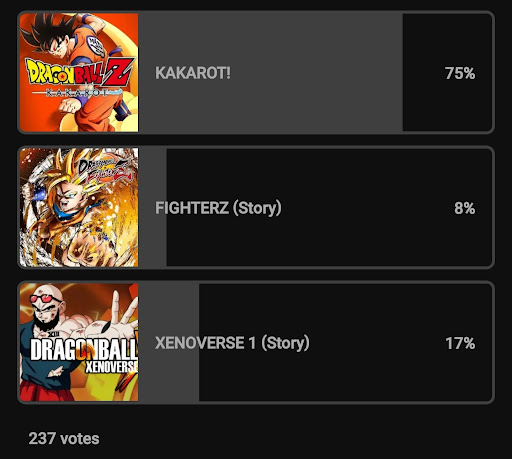Open the Dragonball Xenoverse cover thumbnail
Image resolution: width=512 pixels, height=459 pixels.
click(x=79, y=342)
